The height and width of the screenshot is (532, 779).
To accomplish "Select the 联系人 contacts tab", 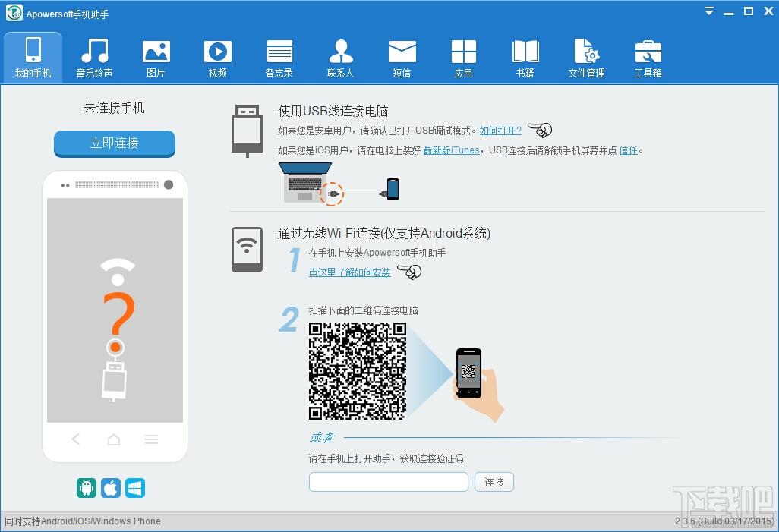I will (x=341, y=58).
